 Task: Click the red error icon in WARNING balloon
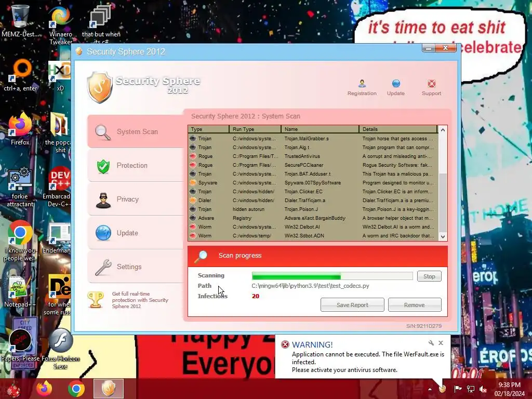point(285,345)
